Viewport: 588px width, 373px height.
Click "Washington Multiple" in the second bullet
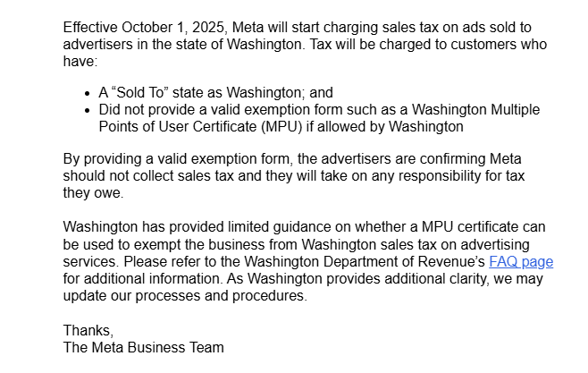(x=476, y=109)
